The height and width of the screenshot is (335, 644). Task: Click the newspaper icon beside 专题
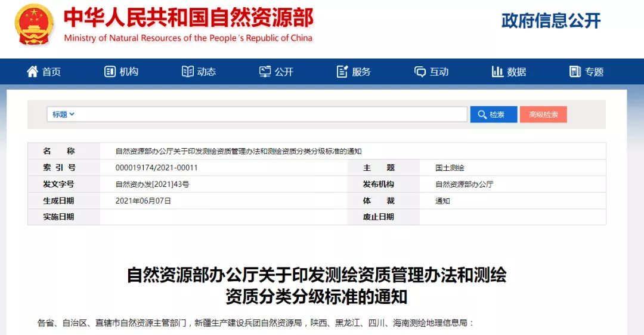click(575, 72)
